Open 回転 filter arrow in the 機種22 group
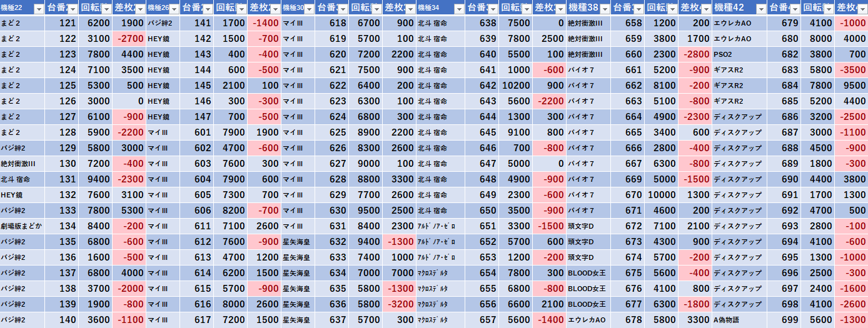 [106, 8]
